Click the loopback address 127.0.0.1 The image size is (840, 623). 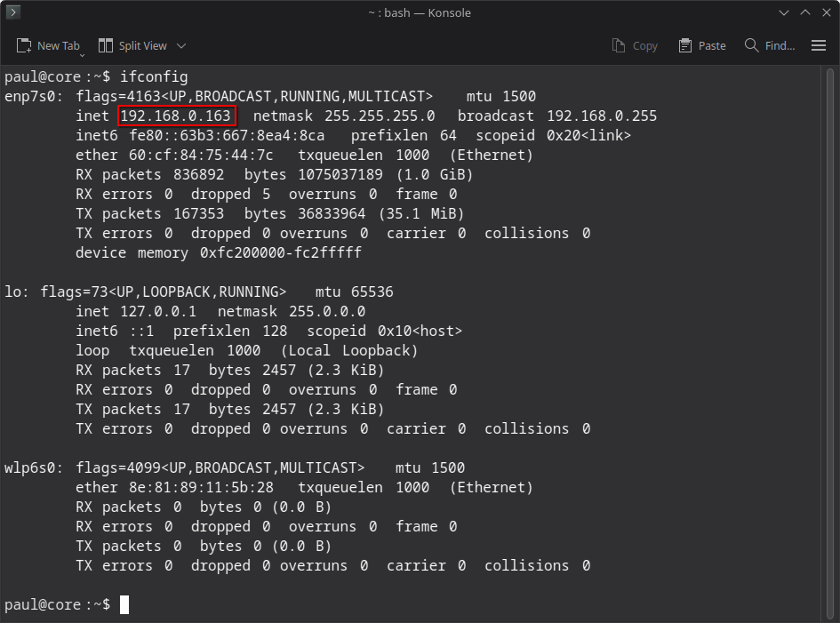click(158, 311)
